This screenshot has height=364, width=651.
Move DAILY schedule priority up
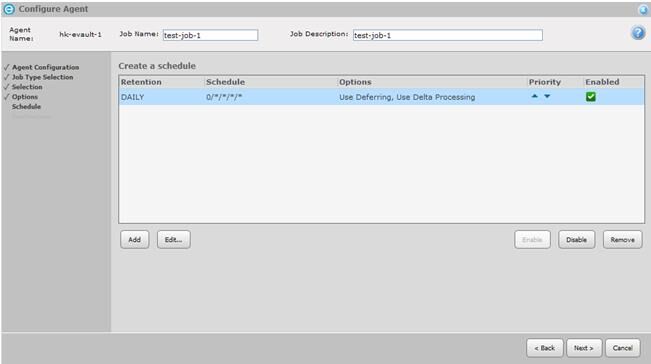click(535, 96)
